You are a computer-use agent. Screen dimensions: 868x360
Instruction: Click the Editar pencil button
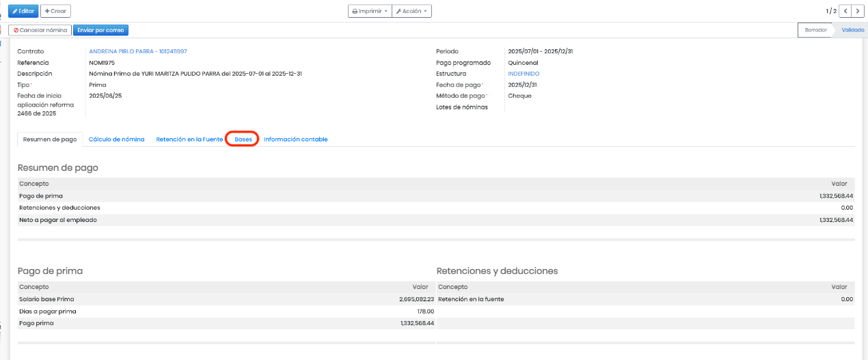(x=23, y=11)
